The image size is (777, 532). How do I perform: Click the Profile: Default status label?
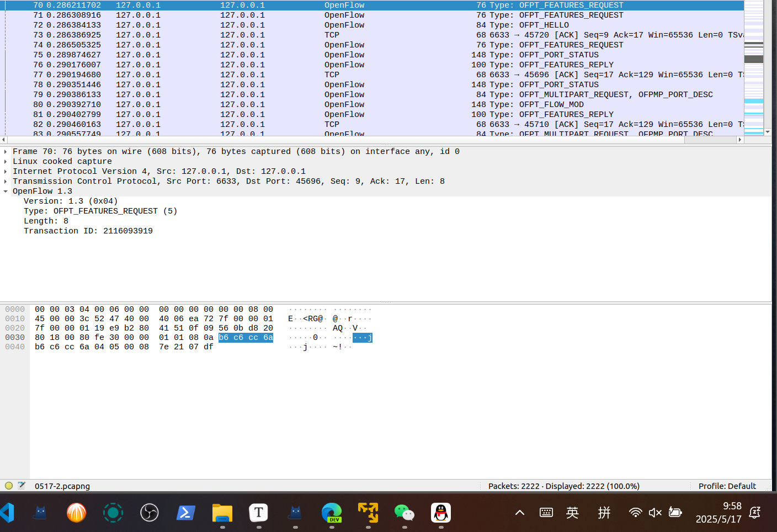(x=727, y=486)
